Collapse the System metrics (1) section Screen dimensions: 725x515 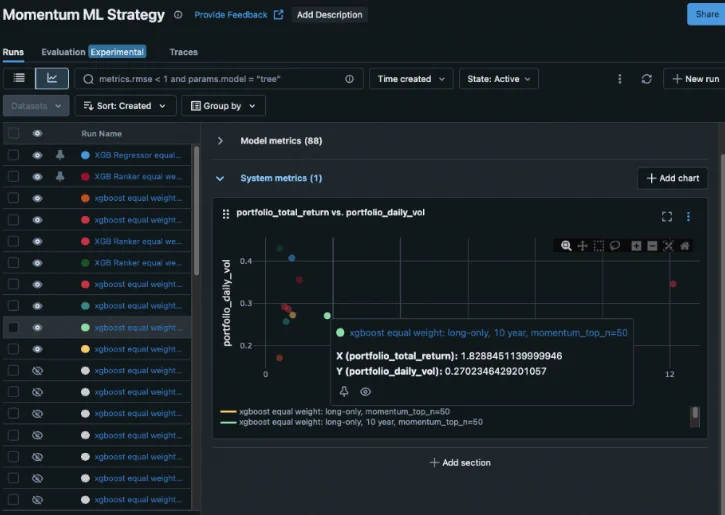pyautogui.click(x=220, y=178)
